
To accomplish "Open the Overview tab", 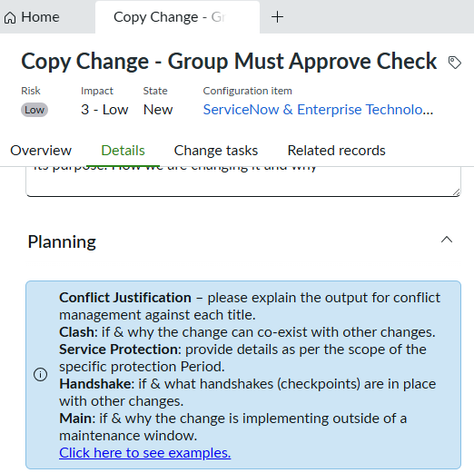I will tap(41, 150).
